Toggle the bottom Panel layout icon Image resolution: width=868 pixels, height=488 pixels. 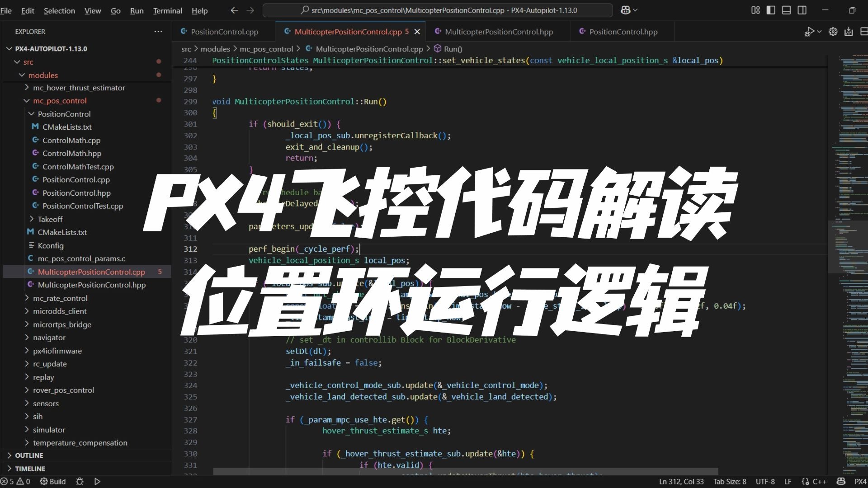pyautogui.click(x=786, y=10)
